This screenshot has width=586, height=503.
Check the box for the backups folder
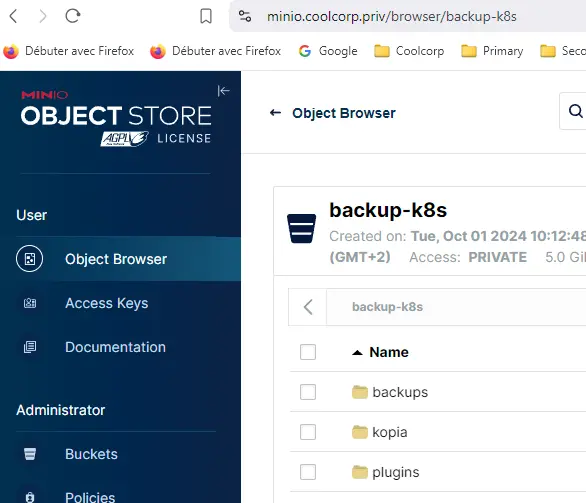pos(308,392)
